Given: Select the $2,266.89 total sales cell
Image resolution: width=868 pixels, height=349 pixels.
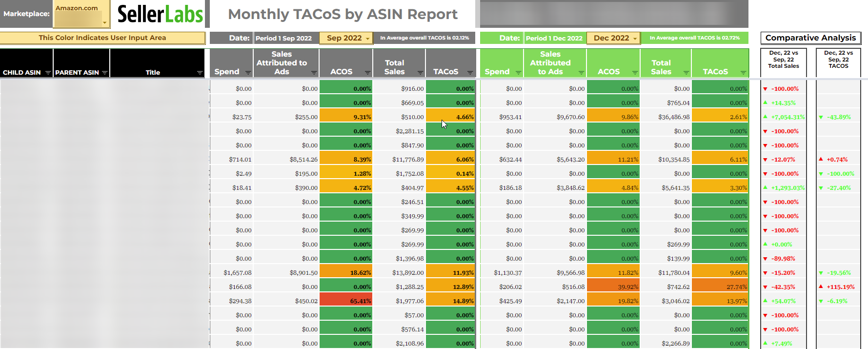Looking at the screenshot, I should [666, 344].
